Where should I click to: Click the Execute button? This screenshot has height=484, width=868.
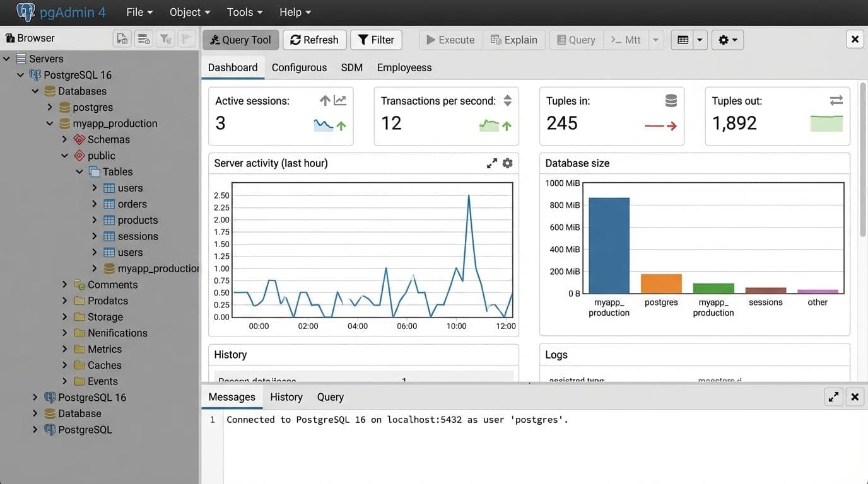(450, 39)
